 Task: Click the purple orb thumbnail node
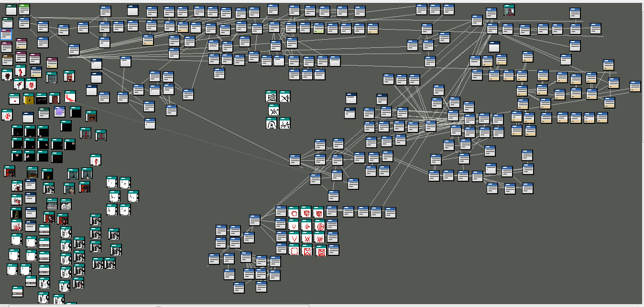[59, 112]
